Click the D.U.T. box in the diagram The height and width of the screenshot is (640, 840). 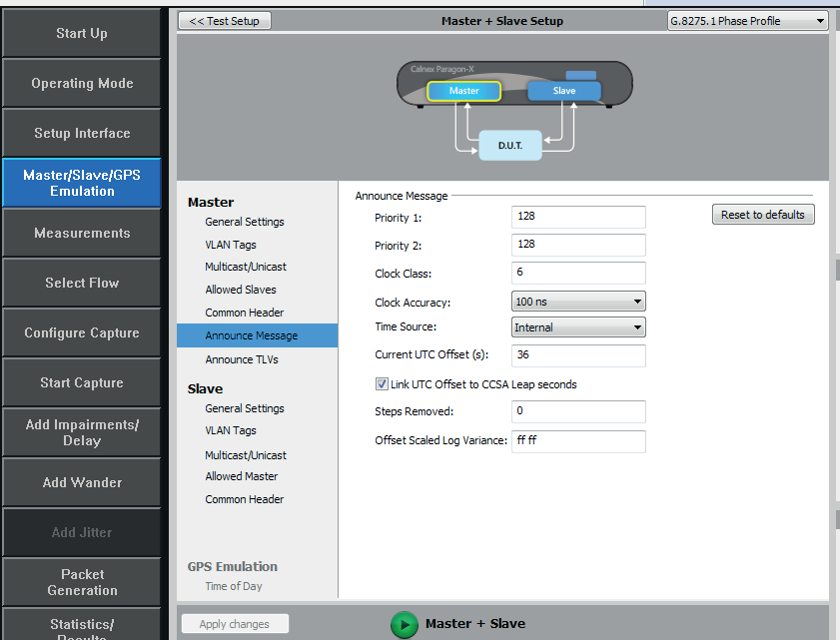[509, 146]
